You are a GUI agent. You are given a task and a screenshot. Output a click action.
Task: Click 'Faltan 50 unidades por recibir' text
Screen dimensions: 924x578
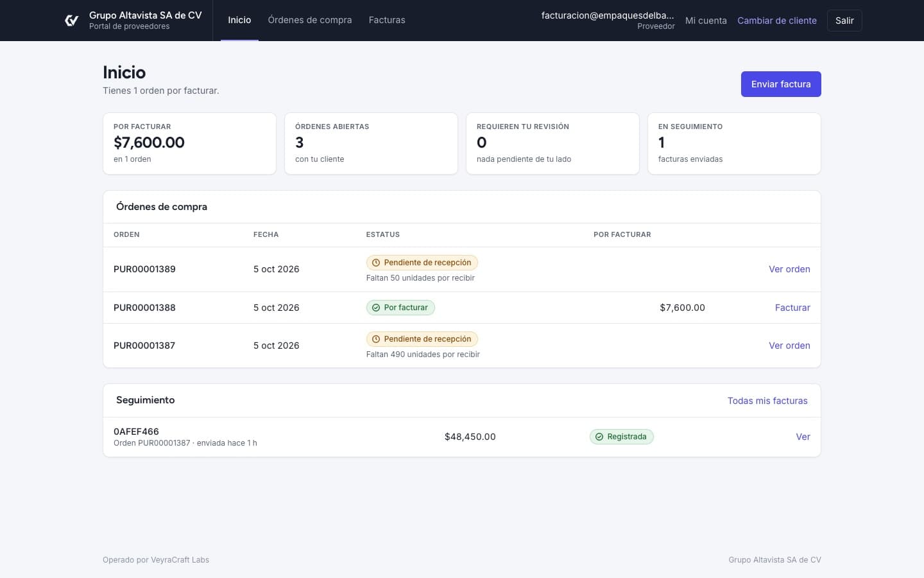tap(420, 278)
